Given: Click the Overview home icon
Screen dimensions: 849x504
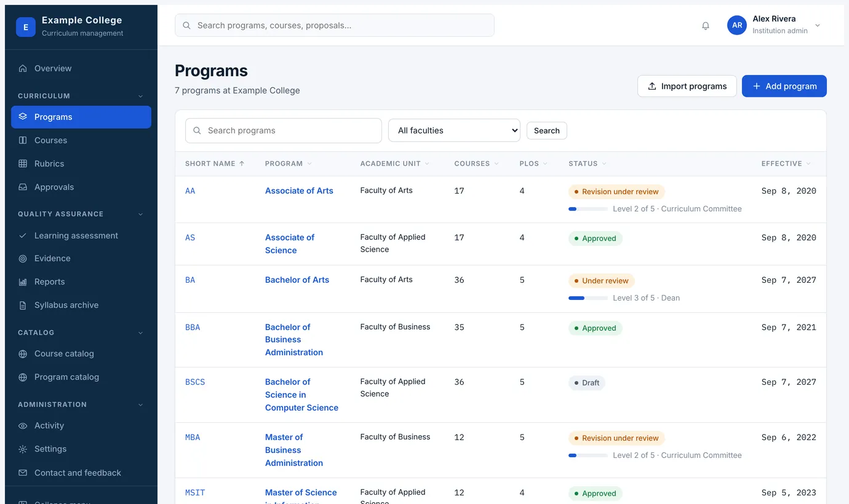Looking at the screenshot, I should pyautogui.click(x=23, y=68).
